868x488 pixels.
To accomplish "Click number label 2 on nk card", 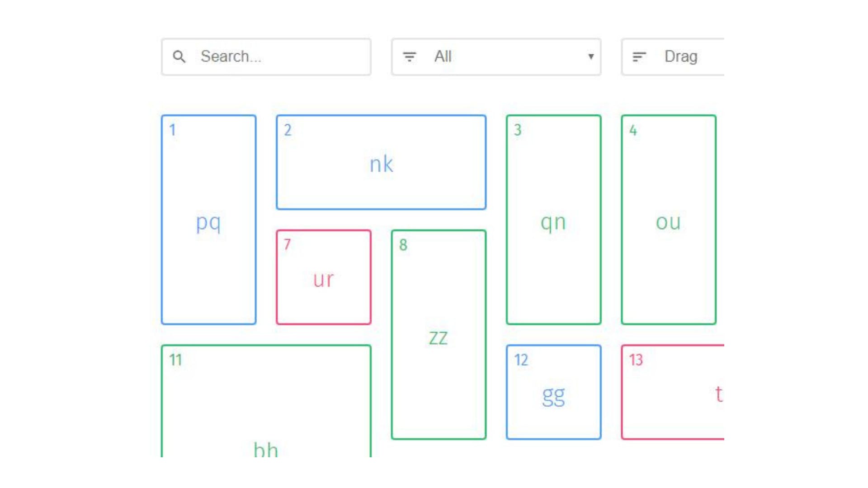I will [x=288, y=130].
